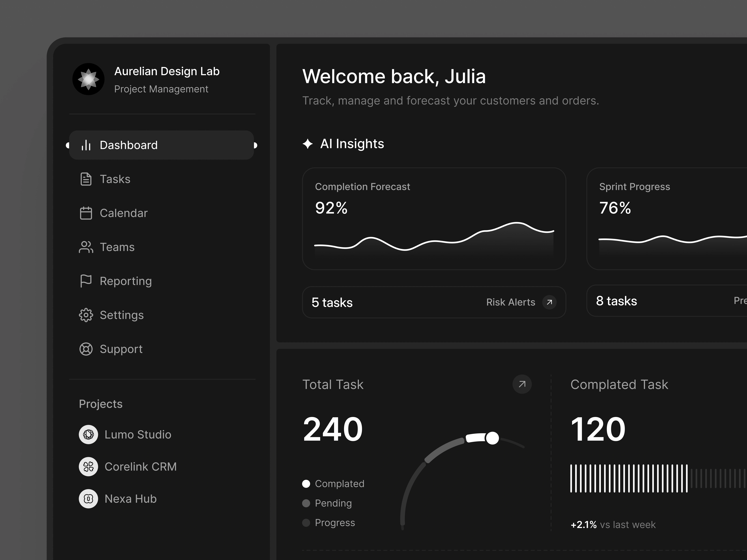This screenshot has width=747, height=560.
Task: Open Risk Alerts arrow button
Action: tap(549, 302)
